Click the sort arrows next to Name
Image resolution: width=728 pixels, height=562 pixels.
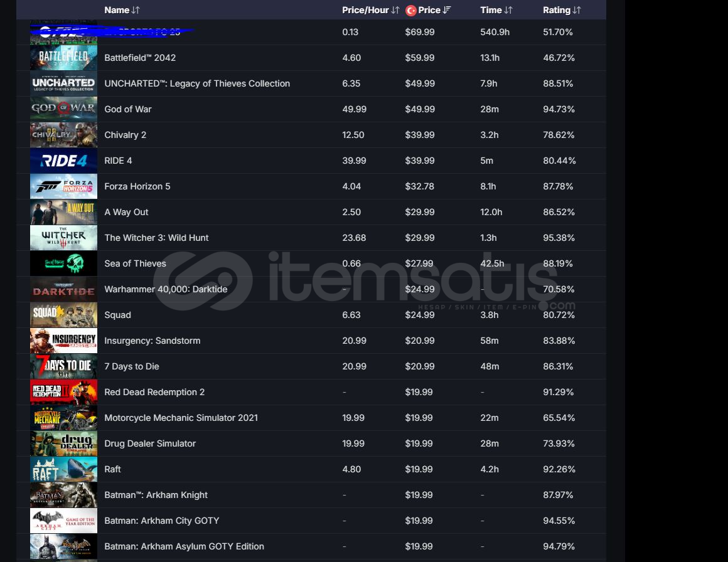[136, 10]
